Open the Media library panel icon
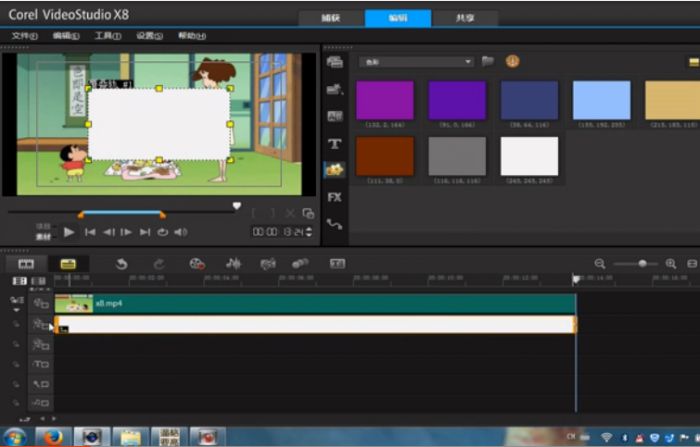 click(x=335, y=62)
